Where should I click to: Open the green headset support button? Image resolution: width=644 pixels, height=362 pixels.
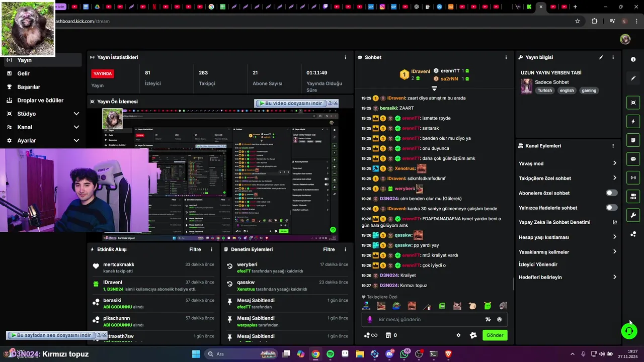[629, 331]
